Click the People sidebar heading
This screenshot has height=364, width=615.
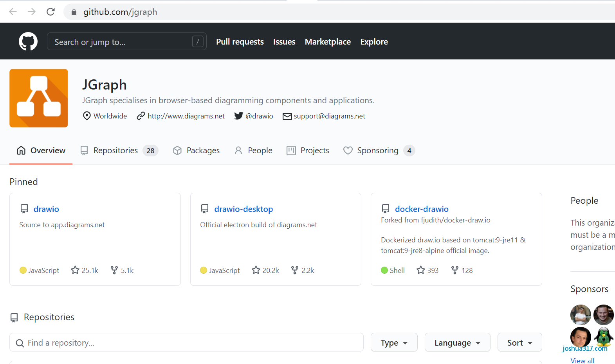tap(584, 201)
